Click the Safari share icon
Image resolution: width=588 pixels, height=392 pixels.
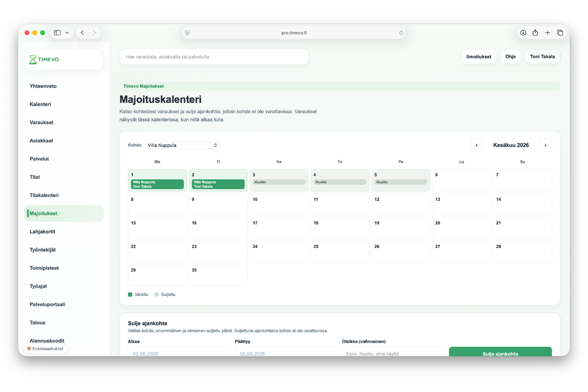(x=535, y=33)
